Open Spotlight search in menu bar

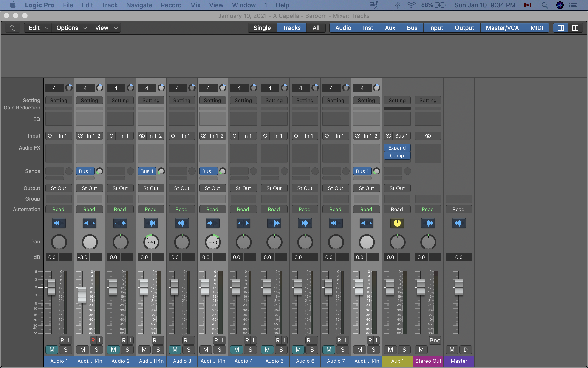(x=545, y=5)
